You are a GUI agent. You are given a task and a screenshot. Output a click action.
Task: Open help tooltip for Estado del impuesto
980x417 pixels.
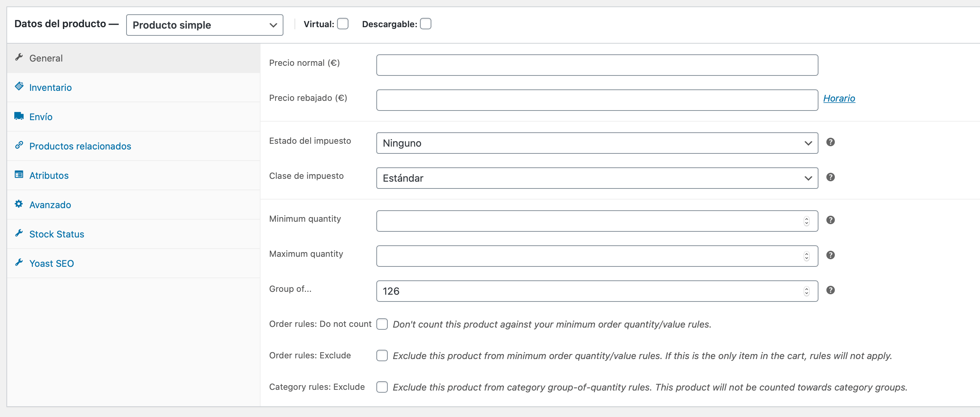[x=831, y=142]
